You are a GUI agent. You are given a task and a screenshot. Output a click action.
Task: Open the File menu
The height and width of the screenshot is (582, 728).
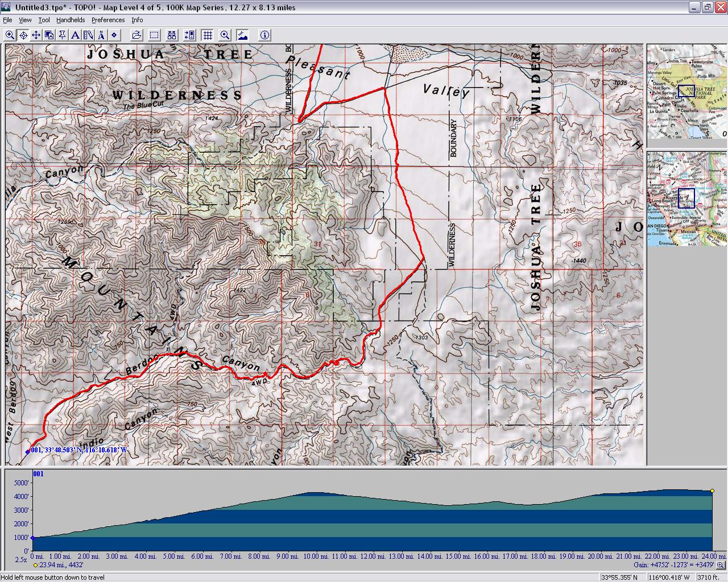point(7,20)
